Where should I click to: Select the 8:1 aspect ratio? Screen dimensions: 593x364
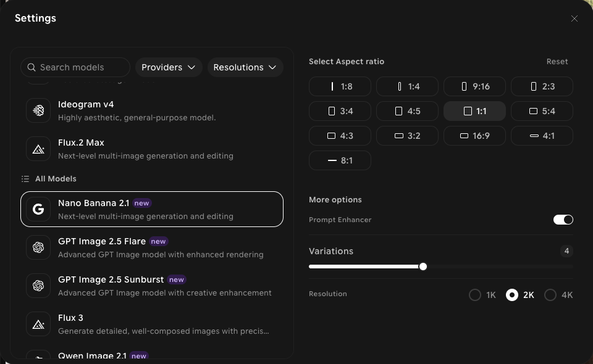click(340, 160)
